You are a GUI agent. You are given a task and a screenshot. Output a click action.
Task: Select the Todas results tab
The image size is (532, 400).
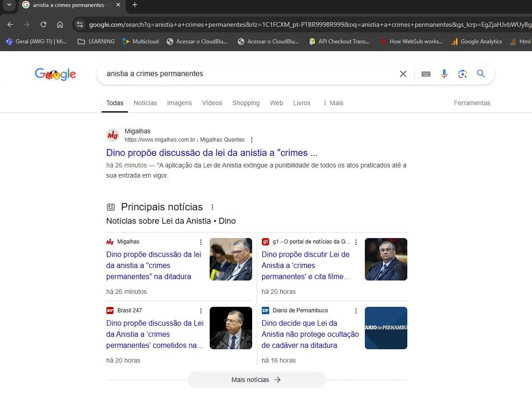point(115,103)
